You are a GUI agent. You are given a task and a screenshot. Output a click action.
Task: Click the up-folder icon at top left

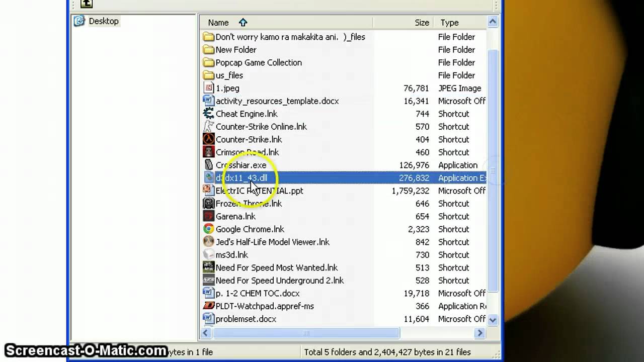coord(87,4)
